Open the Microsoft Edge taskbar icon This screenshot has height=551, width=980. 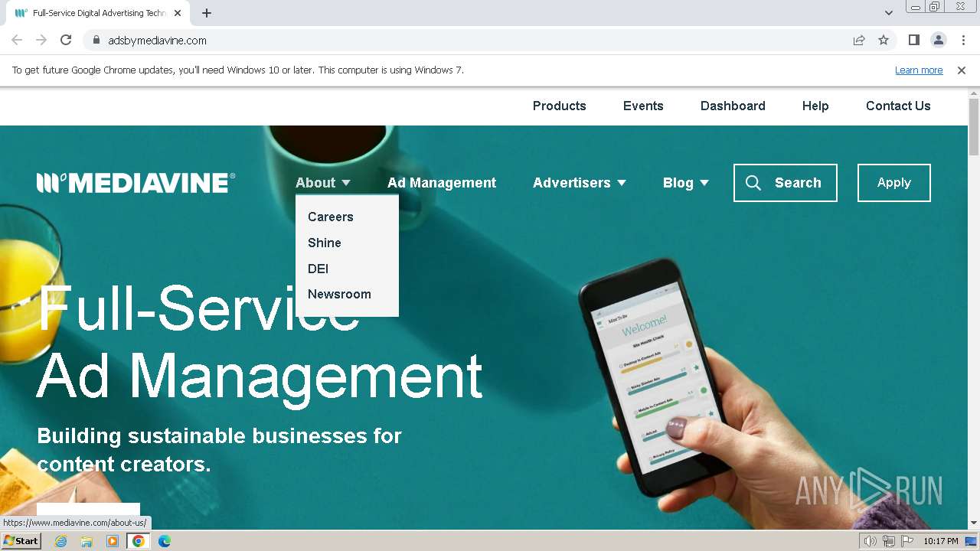coord(164,541)
